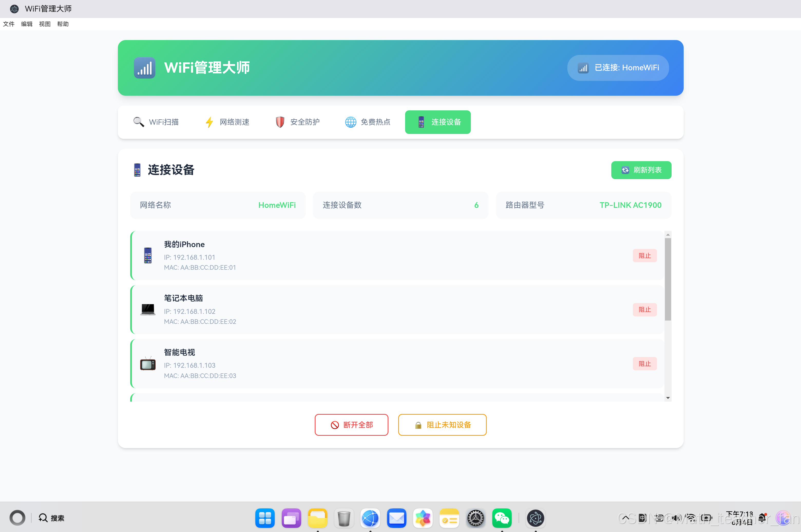Image resolution: width=801 pixels, height=532 pixels.
Task: Open the mail app in dock
Action: 397,518
